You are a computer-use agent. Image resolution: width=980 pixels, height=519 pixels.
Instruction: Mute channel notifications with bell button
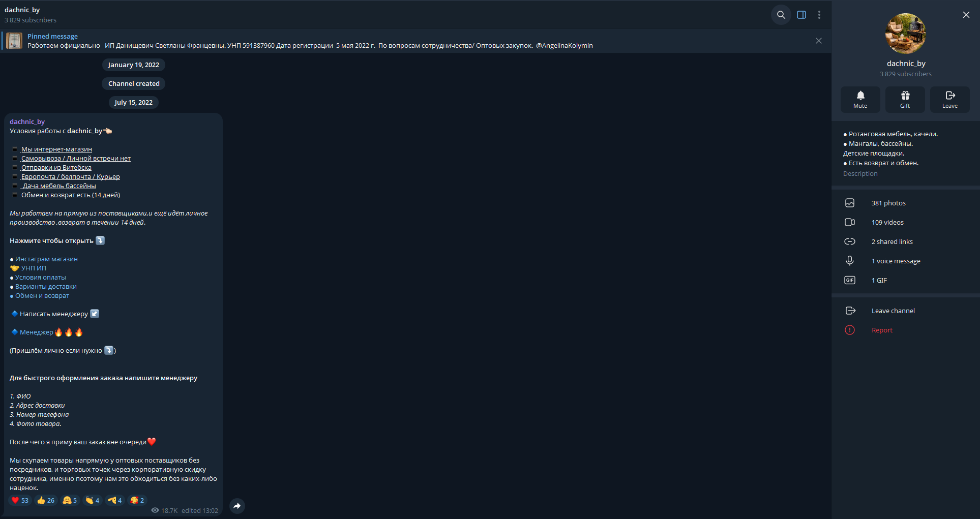[x=860, y=99]
